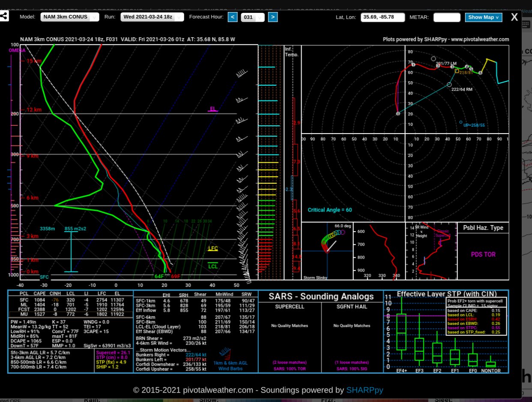Close the sounding overlay with X
The height and width of the screenshot is (402, 532).
click(514, 17)
